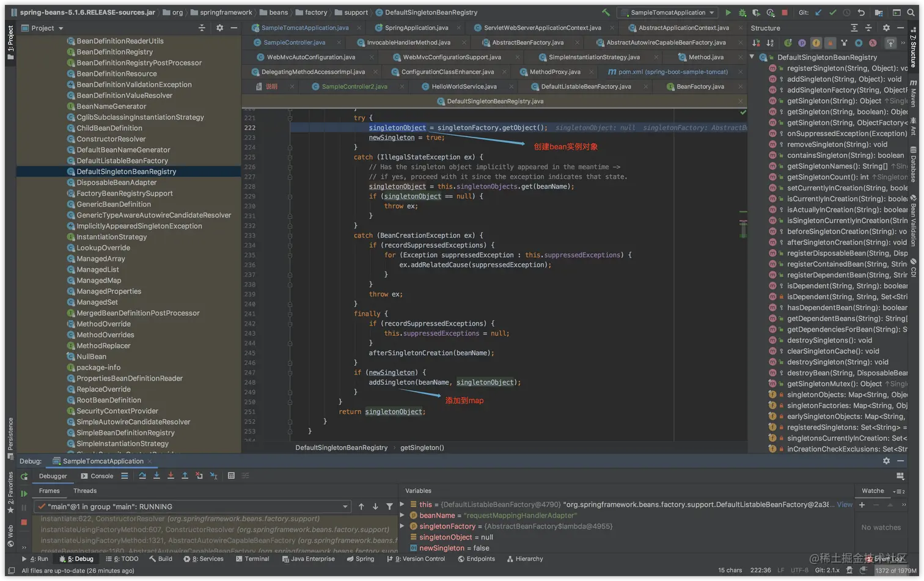Viewport: 924px width, 581px height.
Task: Open the Terminal tool window button
Action: pos(252,558)
